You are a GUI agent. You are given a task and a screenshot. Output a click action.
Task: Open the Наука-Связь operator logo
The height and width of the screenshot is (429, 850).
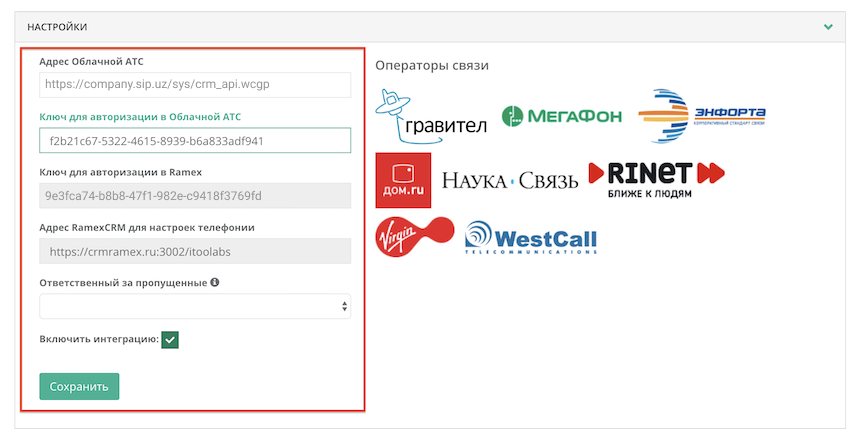coord(510,181)
